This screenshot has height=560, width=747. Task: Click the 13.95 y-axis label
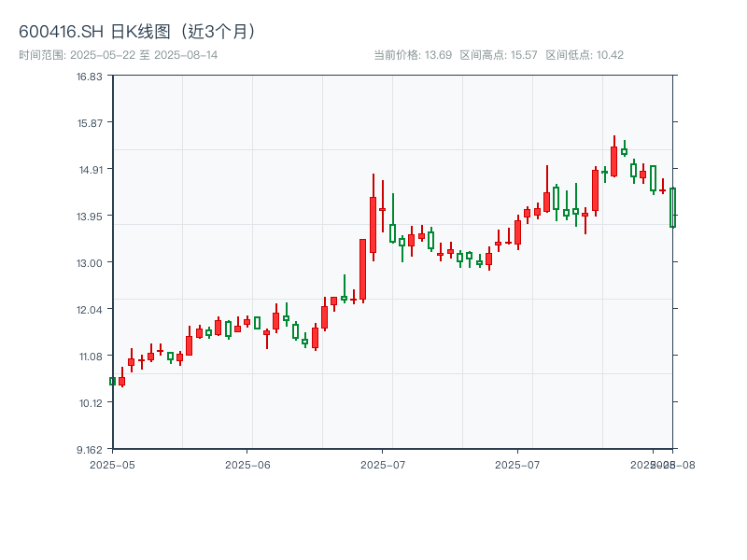coord(90,217)
